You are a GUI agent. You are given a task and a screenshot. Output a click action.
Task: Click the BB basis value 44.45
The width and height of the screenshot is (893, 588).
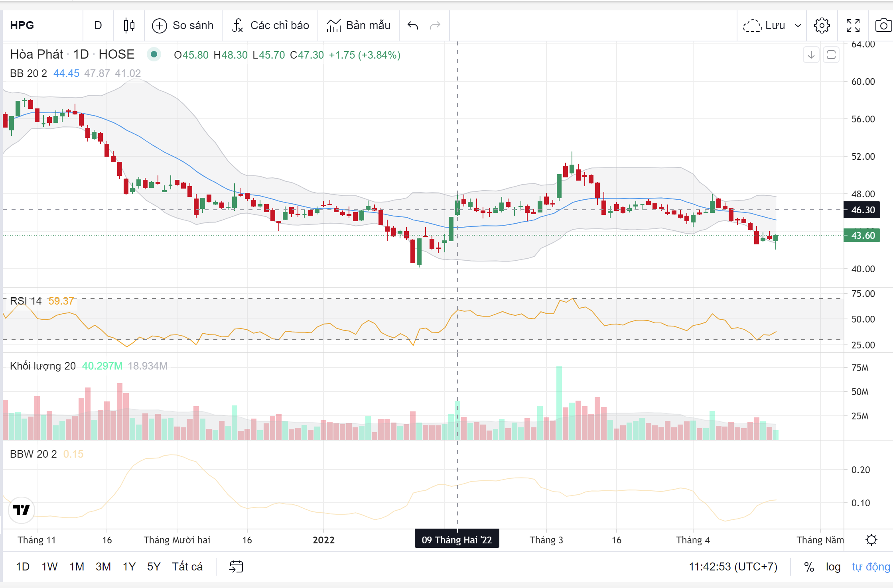point(66,73)
